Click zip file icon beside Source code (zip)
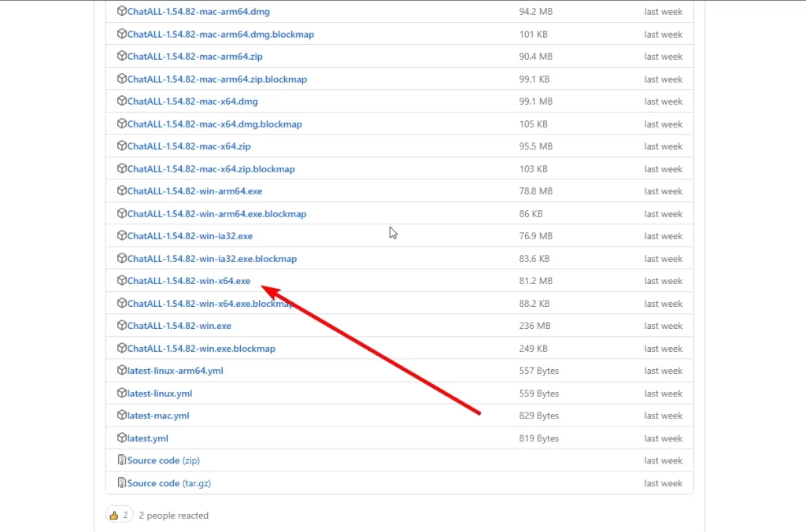806x532 pixels. pos(122,460)
